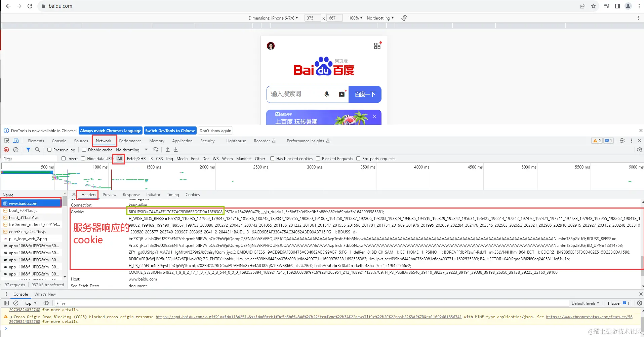
Task: Open network search with magnifier icon
Action: click(x=38, y=150)
